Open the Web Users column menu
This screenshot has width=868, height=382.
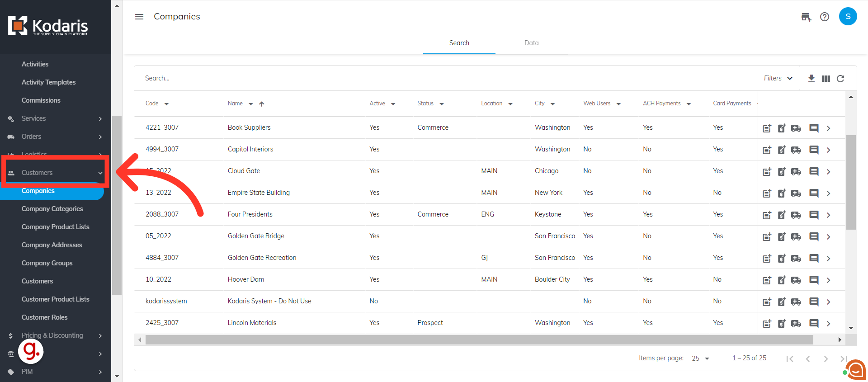point(618,104)
